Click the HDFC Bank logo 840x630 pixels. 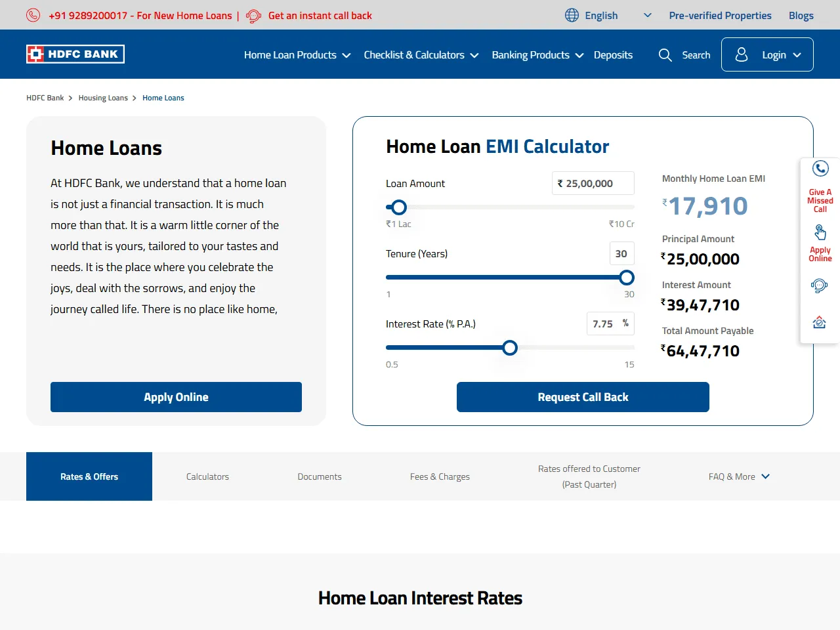point(75,54)
